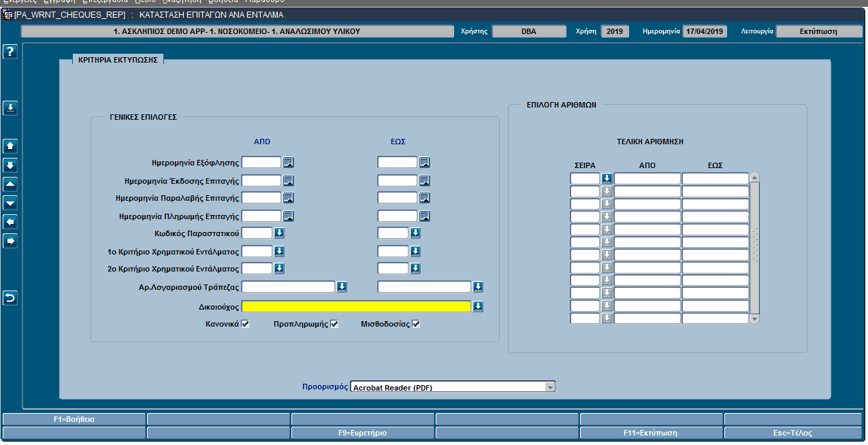The image size is (868, 445).
Task: Click the numbering table scrollbar thumb
Action: click(x=754, y=248)
